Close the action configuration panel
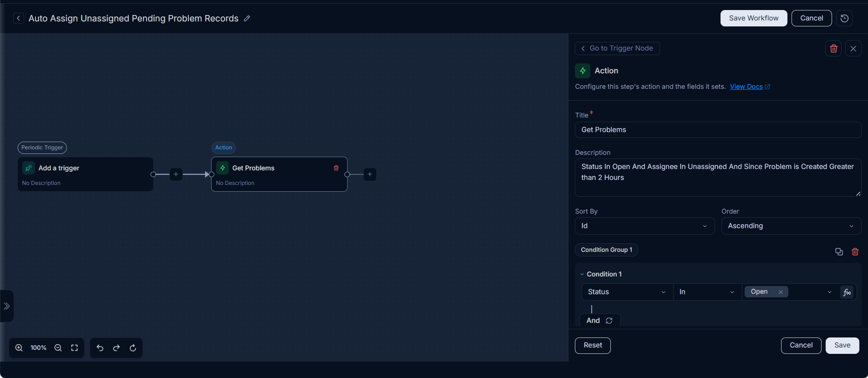 (853, 48)
